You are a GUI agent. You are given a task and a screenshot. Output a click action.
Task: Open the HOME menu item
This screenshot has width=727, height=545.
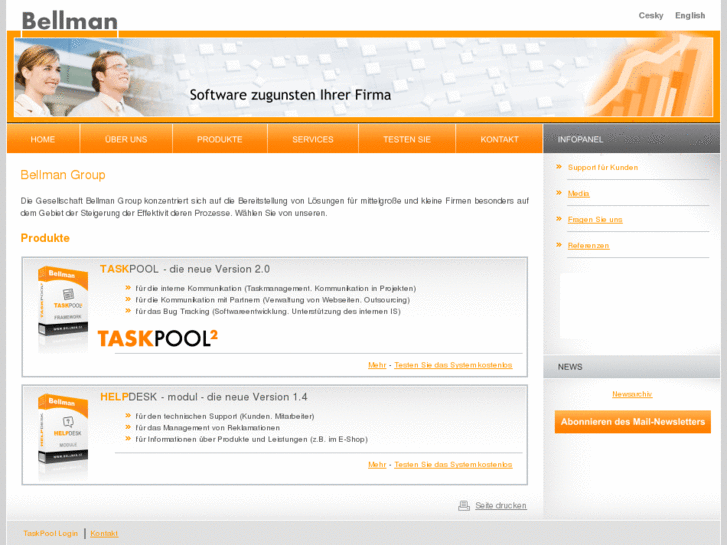click(x=43, y=139)
